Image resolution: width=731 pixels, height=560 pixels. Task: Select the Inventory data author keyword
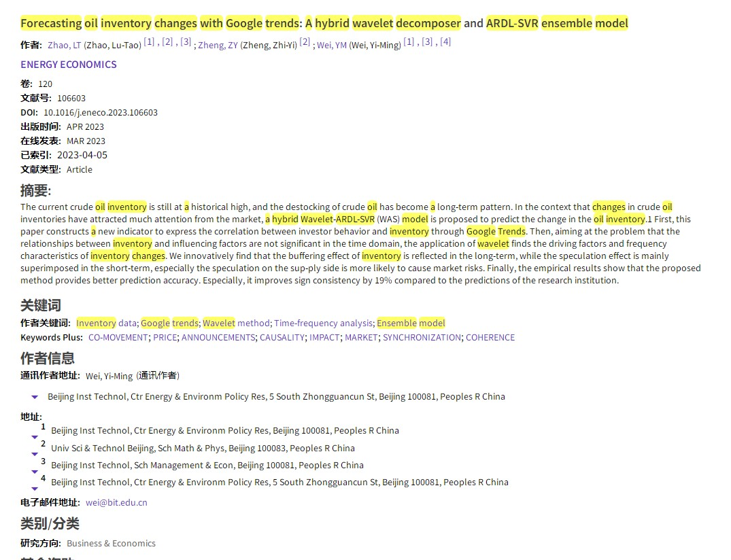(x=106, y=323)
